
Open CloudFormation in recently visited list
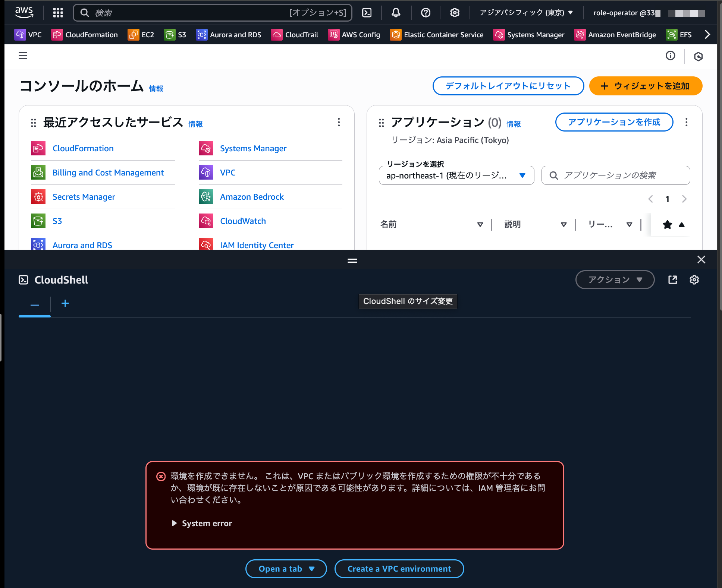[83, 148]
